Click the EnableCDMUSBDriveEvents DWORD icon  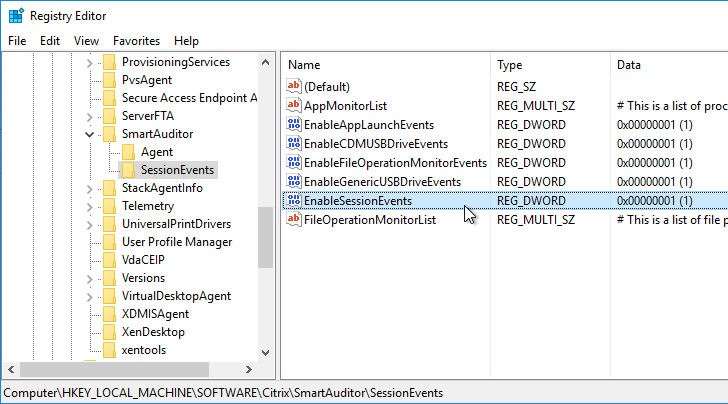click(293, 143)
